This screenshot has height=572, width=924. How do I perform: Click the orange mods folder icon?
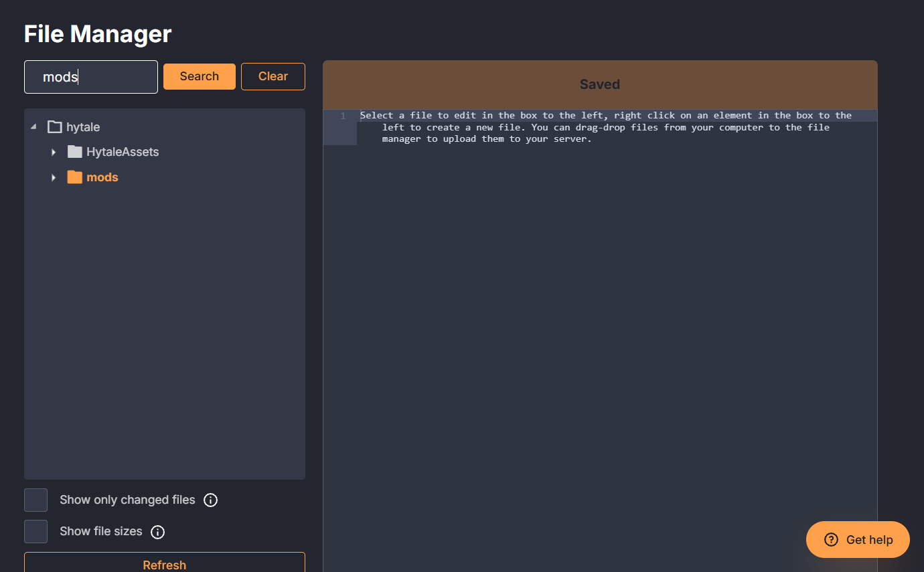(74, 177)
